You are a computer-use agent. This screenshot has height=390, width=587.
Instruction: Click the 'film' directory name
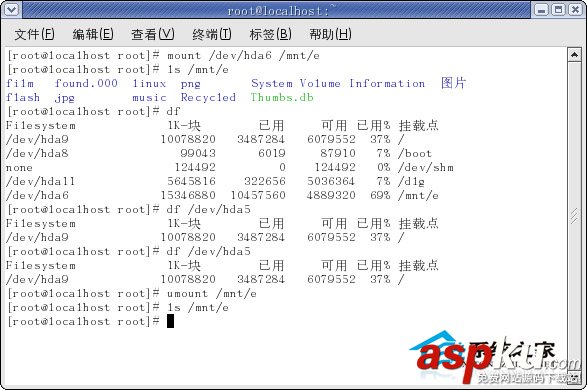pos(20,83)
